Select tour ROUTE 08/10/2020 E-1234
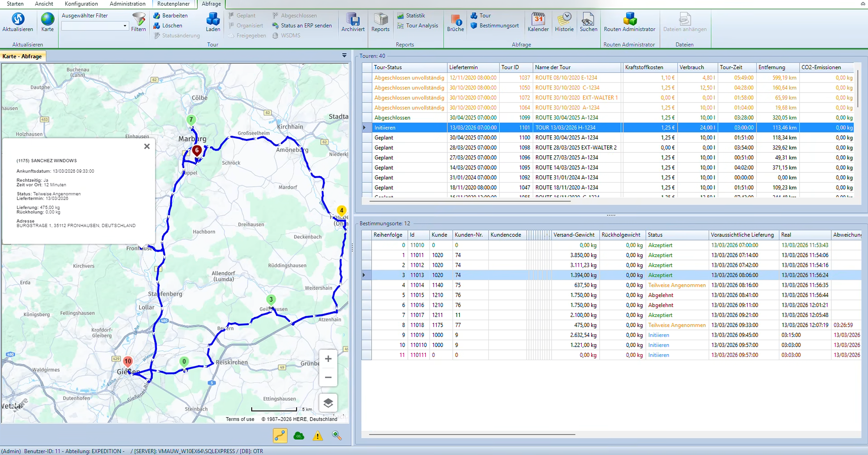 pos(607,78)
